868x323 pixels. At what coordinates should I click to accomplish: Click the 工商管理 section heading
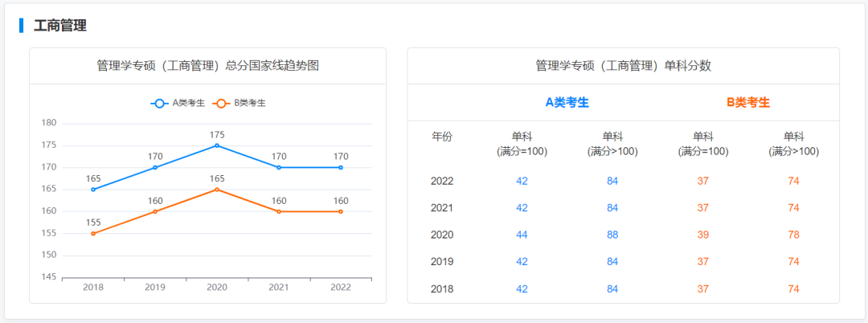coord(59,26)
